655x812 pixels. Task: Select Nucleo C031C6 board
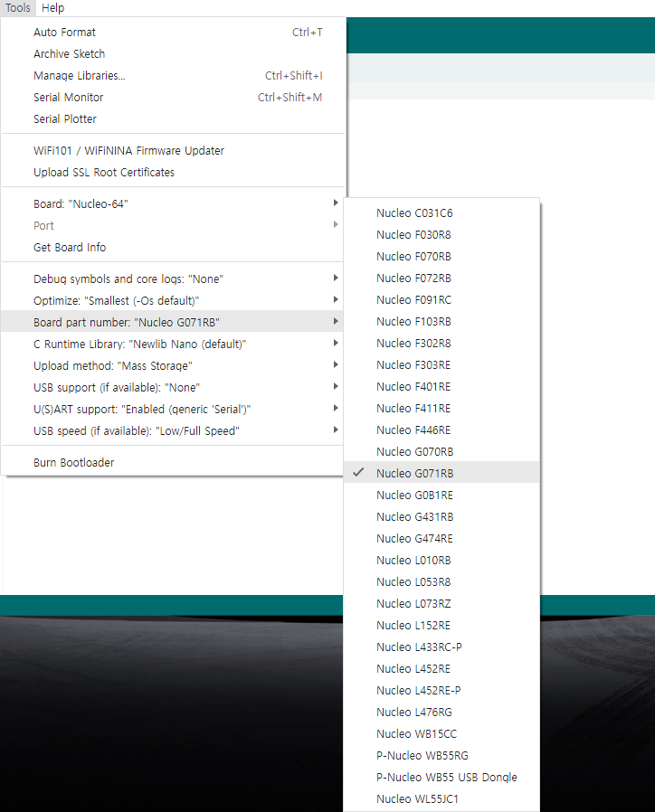(x=441, y=213)
